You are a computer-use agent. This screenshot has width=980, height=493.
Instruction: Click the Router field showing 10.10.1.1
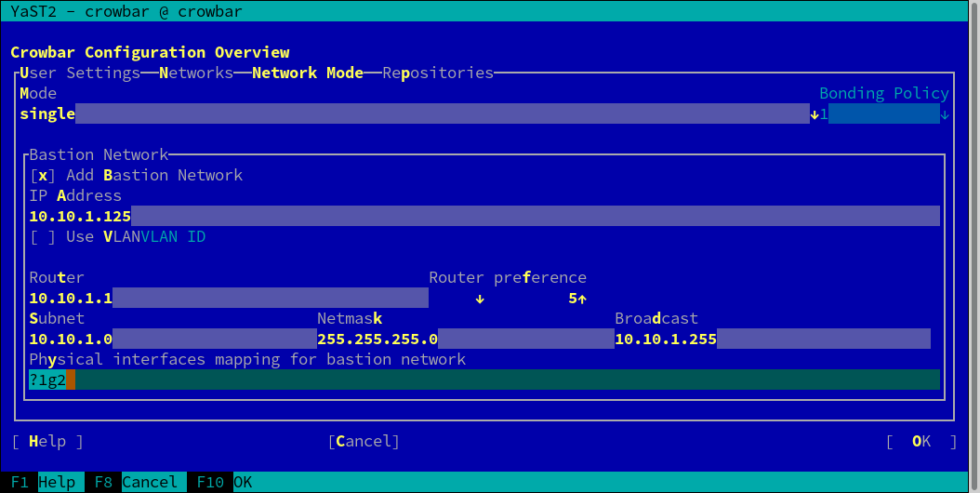[228, 299]
